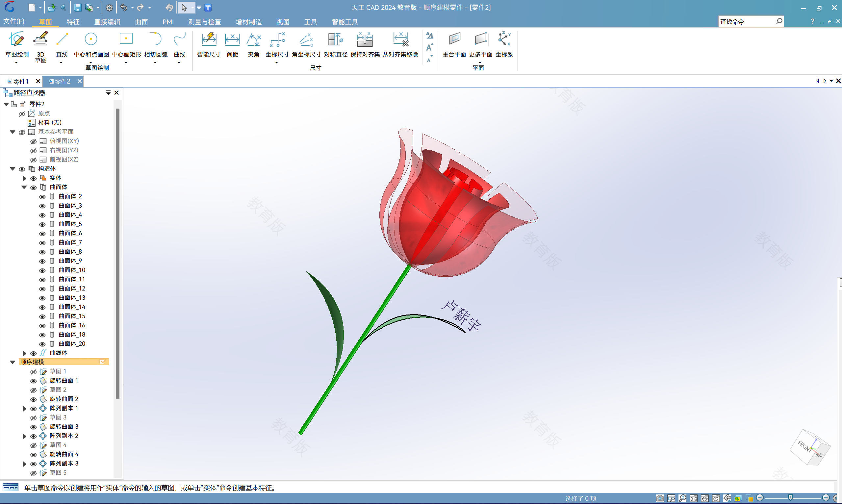The width and height of the screenshot is (842, 504).
Task: Show the 俯视图(XY) reference plane
Action: 33,141
